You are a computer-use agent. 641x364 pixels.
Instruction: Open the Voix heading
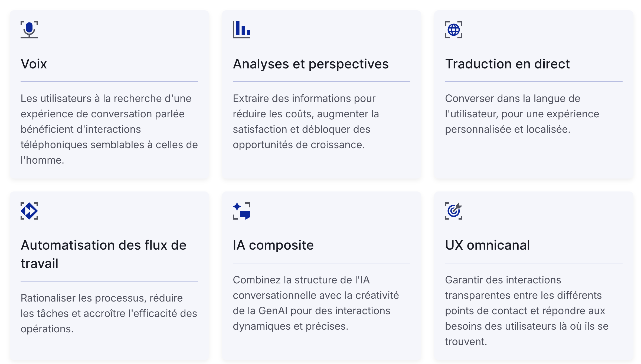tap(34, 64)
